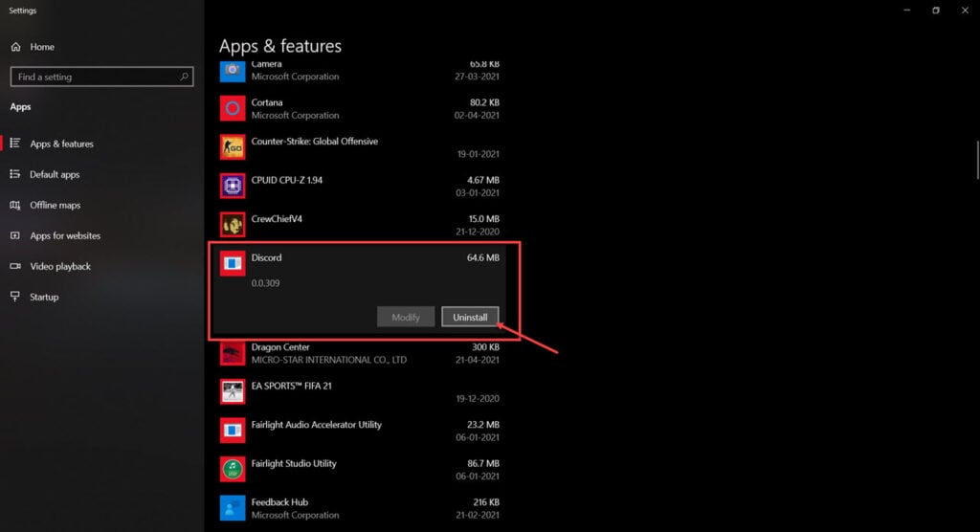Click the greyed Modify button for Discord

[406, 317]
